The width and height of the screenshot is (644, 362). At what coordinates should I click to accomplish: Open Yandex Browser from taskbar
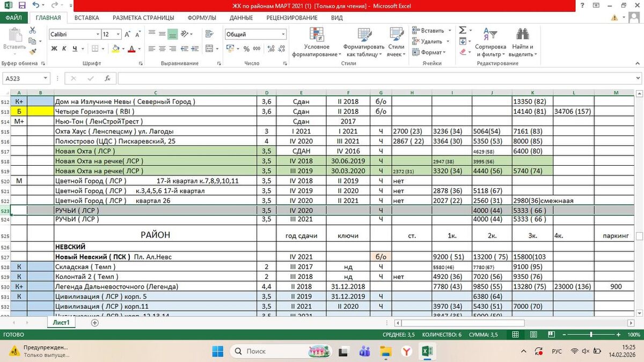tap(407, 351)
